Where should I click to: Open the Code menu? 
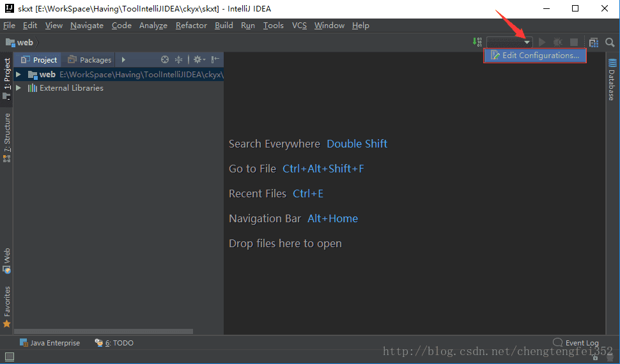(x=121, y=26)
